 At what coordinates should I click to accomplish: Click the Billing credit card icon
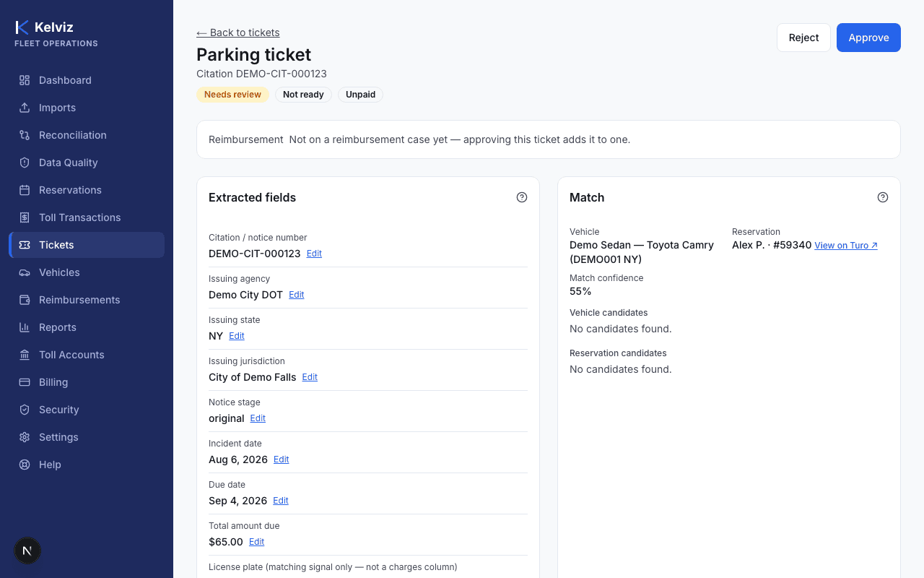coord(25,382)
